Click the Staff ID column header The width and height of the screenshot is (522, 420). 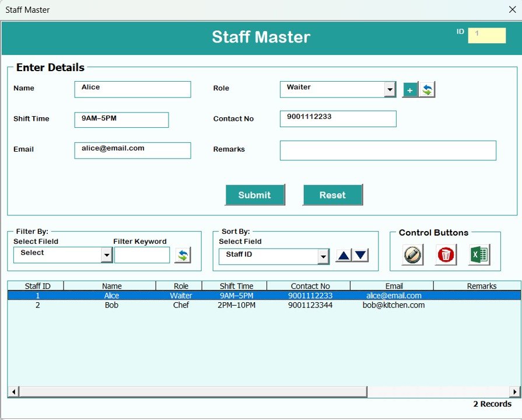click(36, 286)
